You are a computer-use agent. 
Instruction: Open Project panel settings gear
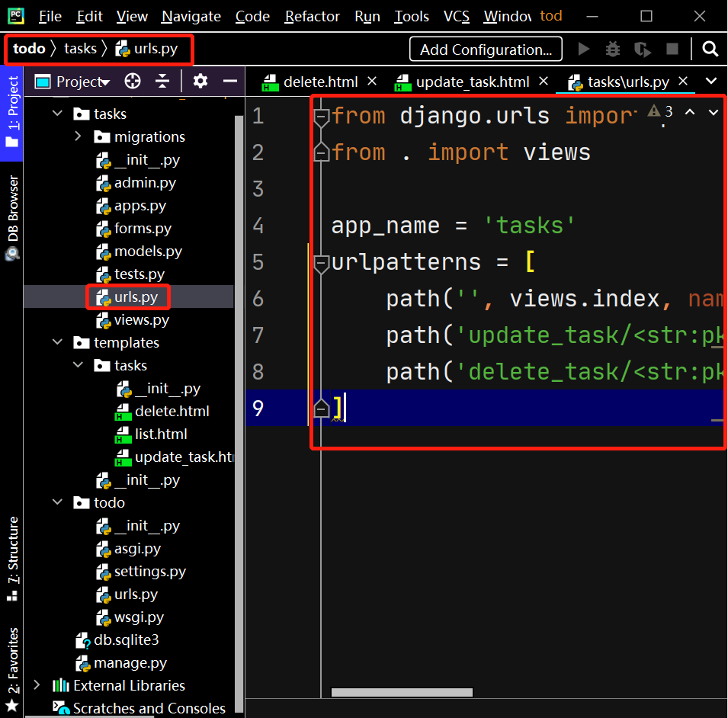click(200, 82)
